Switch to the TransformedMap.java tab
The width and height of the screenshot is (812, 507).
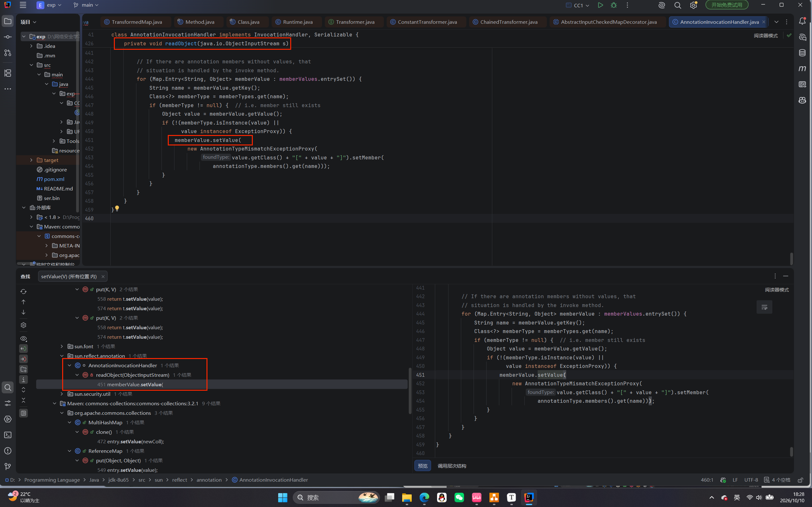pyautogui.click(x=133, y=22)
